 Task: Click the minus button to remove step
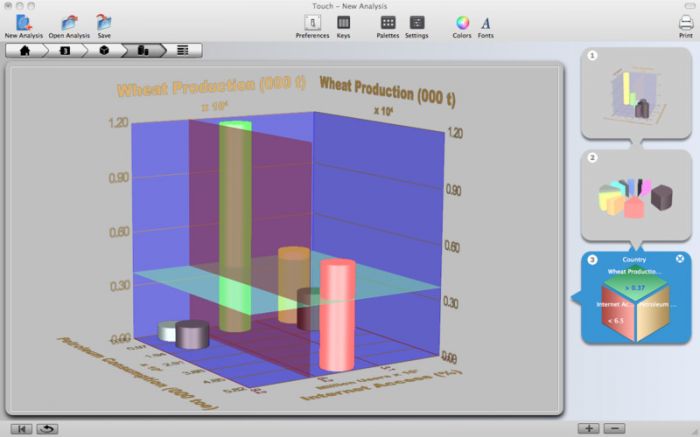coord(614,429)
